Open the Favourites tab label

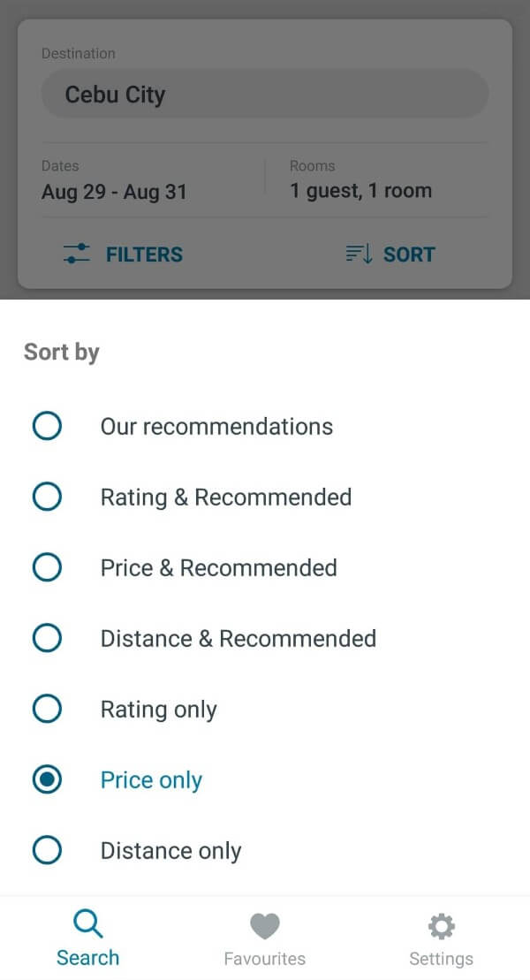pos(264,959)
